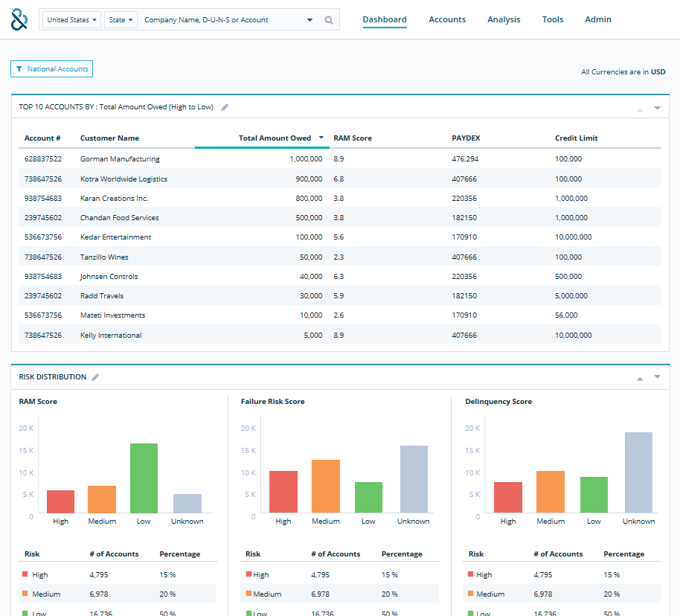The image size is (680, 616).
Task: Click Medium risk row in Failure Risk table
Action: click(339, 594)
